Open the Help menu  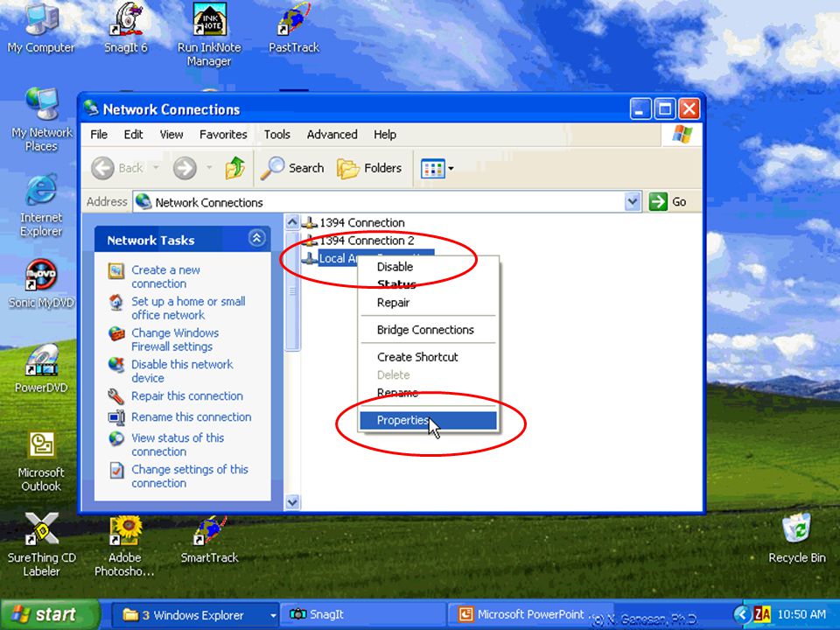385,135
